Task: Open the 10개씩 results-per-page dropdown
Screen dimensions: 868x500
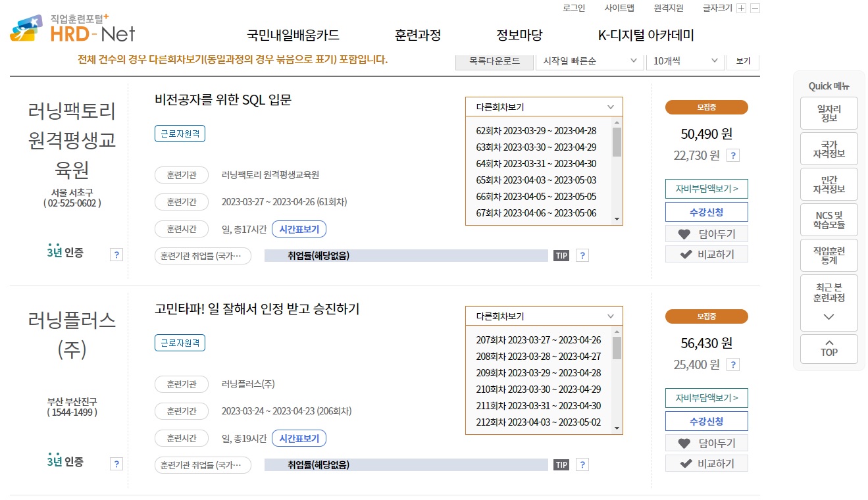Action: click(685, 61)
